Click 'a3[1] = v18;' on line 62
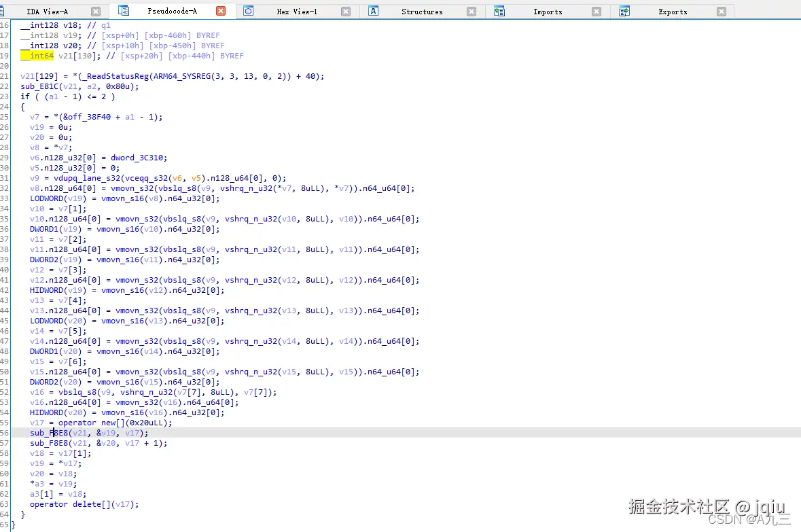Viewport: 801px width, 532px height. pos(58,494)
